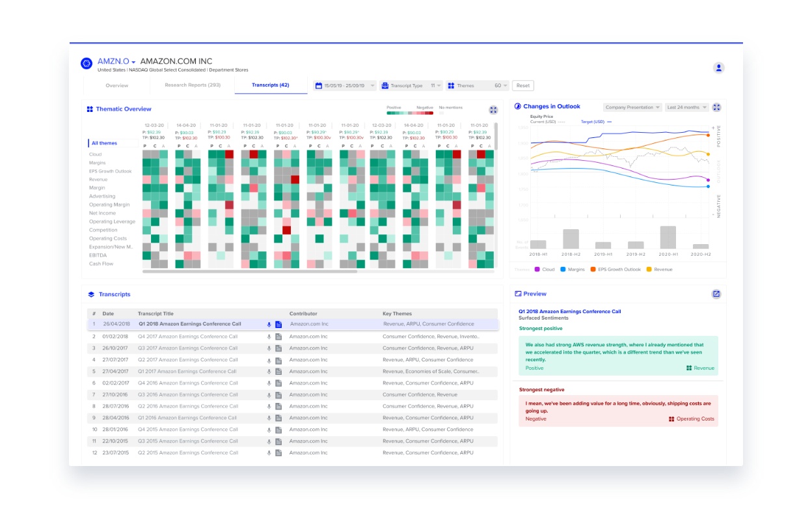Open document icon for Q4 2015 earnings call

tap(278, 430)
